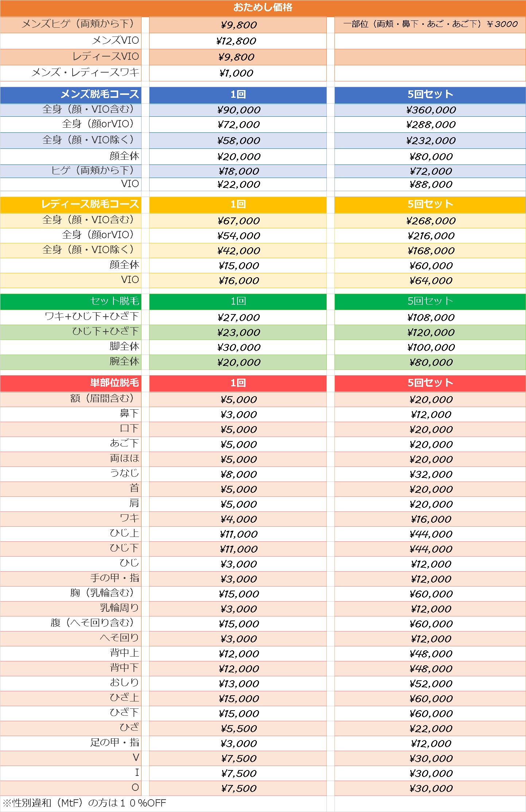The width and height of the screenshot is (526, 812).
Task: Click the V row label
Action: point(136,758)
